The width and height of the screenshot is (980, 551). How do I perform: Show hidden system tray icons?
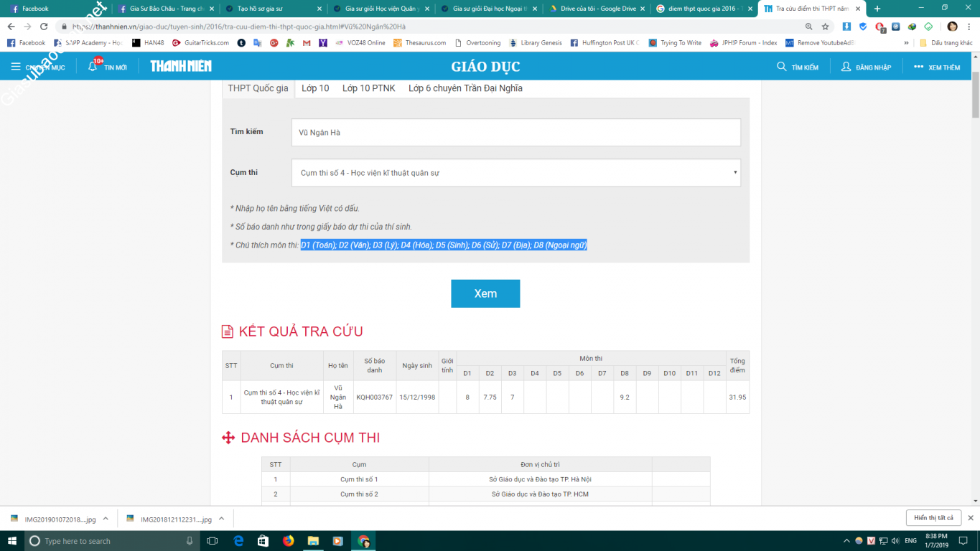click(x=846, y=541)
